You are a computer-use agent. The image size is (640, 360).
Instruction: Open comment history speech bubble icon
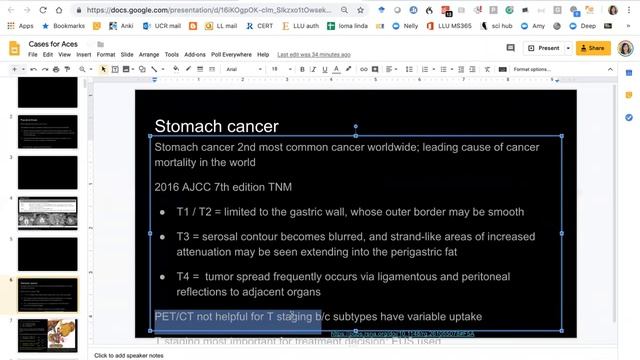coord(510,48)
